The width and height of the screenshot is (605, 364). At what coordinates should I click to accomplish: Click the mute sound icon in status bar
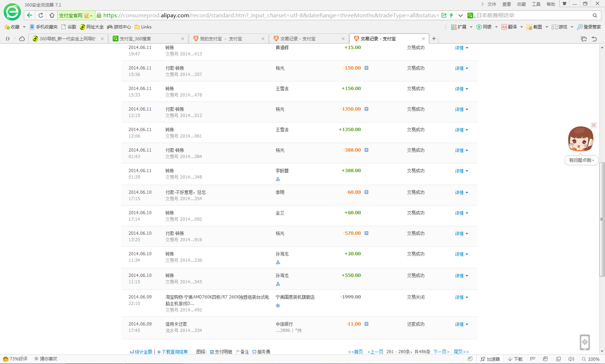click(x=571, y=359)
